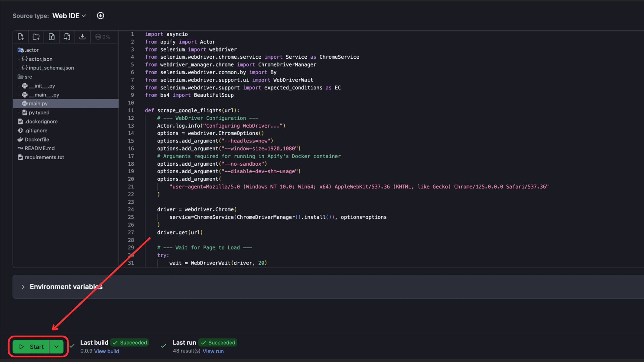Select the main.py Python file icon
This screenshot has width=644, height=362.
(24, 103)
